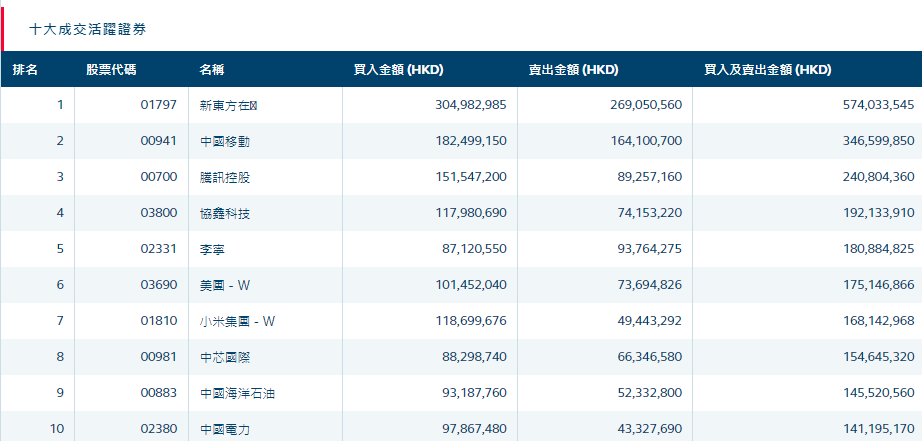
Task: Click the stock name 中國電力
Action: click(x=225, y=430)
